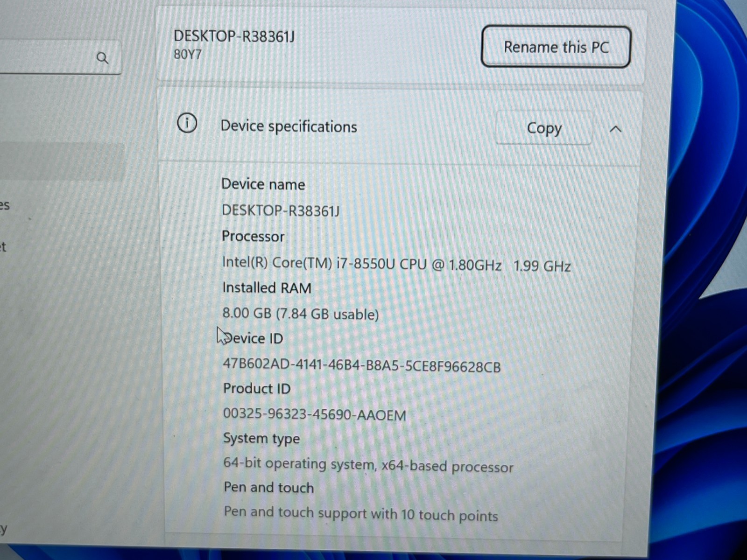747x560 pixels.
Task: Click the 80Y7 model text
Action: (x=188, y=55)
